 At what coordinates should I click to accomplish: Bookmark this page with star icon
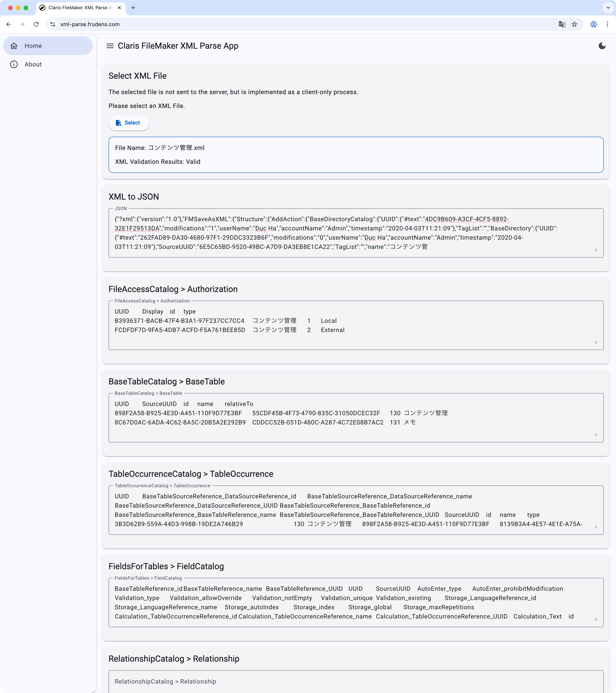574,24
